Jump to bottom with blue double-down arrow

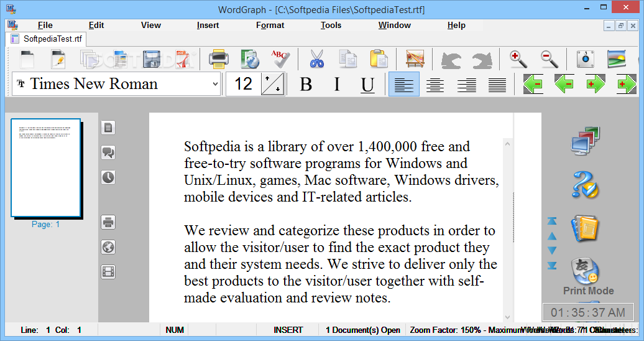552,265
